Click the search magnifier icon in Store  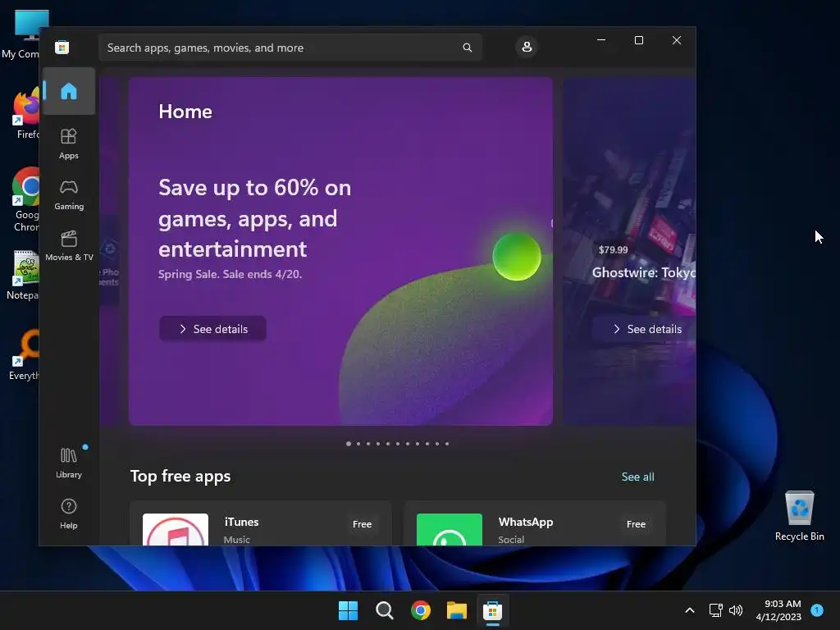click(x=467, y=48)
